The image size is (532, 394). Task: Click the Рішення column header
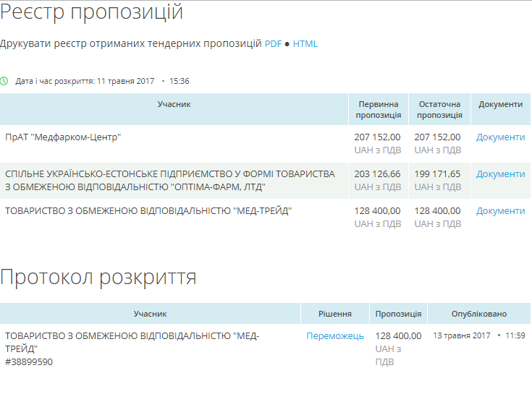[x=335, y=314]
